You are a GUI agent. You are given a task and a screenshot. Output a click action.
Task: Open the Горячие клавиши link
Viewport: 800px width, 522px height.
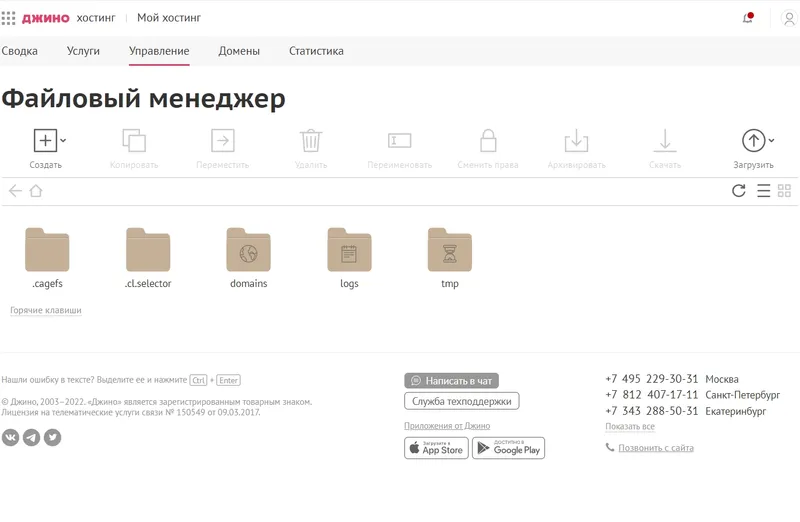pyautogui.click(x=46, y=310)
